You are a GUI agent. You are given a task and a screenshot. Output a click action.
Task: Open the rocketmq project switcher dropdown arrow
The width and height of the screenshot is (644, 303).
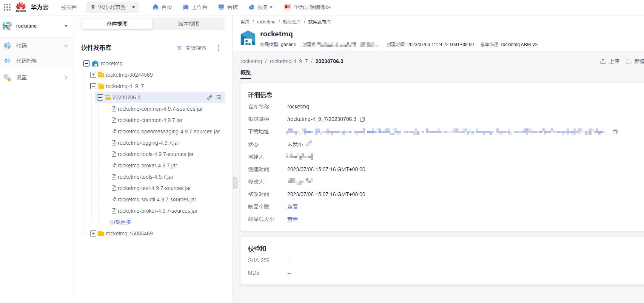pos(66,26)
